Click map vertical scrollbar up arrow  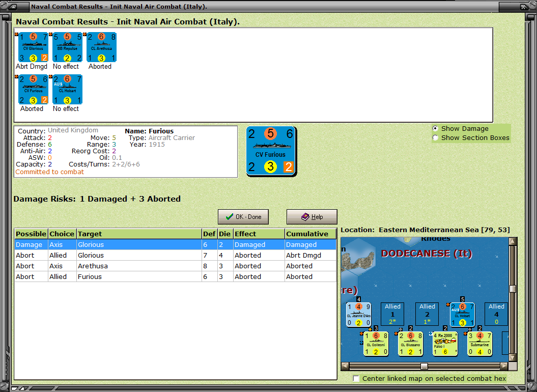513,241
